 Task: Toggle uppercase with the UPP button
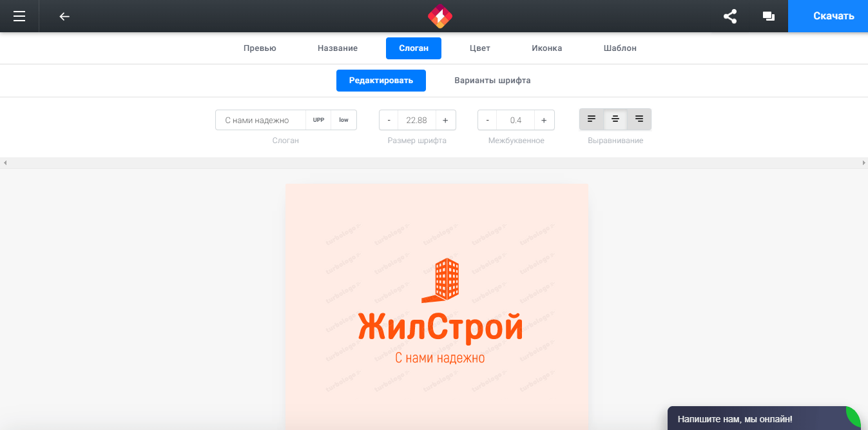(x=318, y=119)
